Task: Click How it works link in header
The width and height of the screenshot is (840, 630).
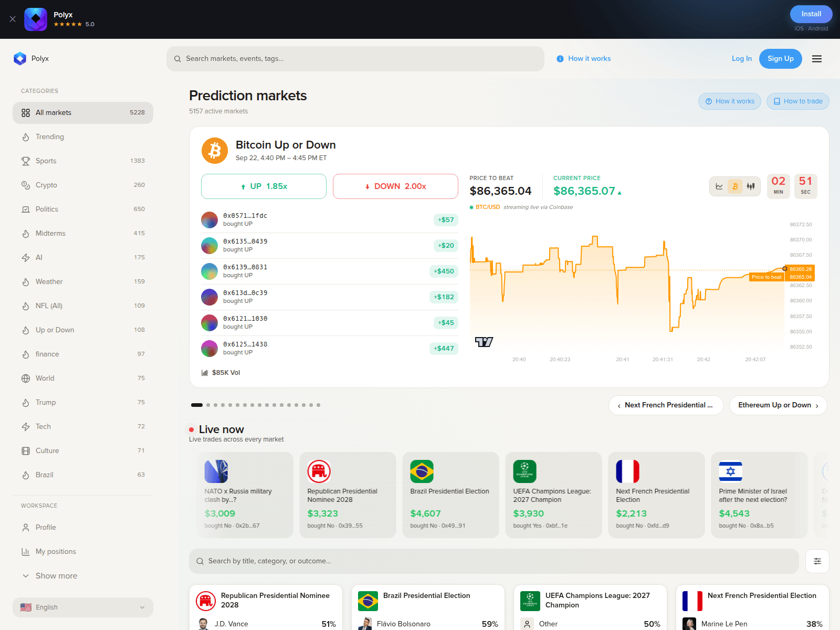Action: (x=584, y=59)
